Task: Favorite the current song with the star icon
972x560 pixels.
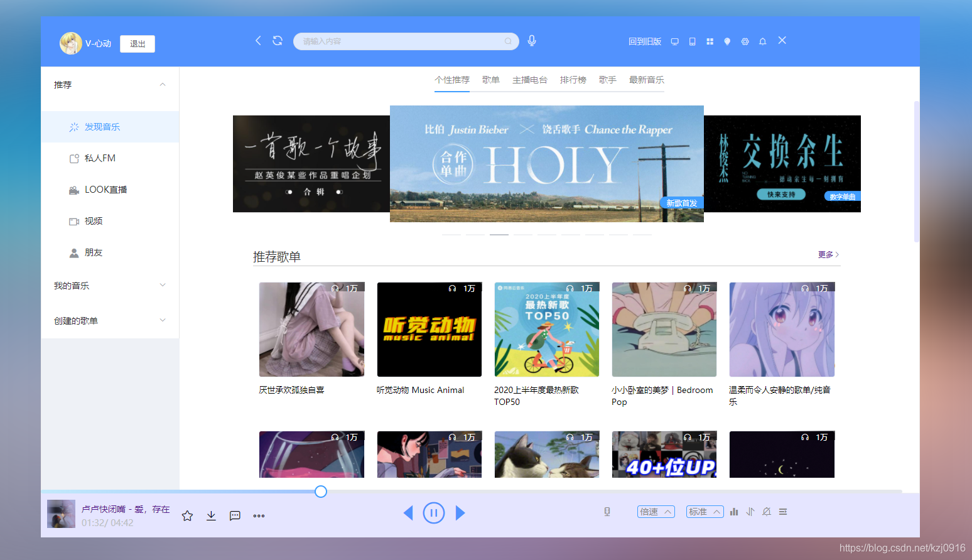Action: click(187, 516)
